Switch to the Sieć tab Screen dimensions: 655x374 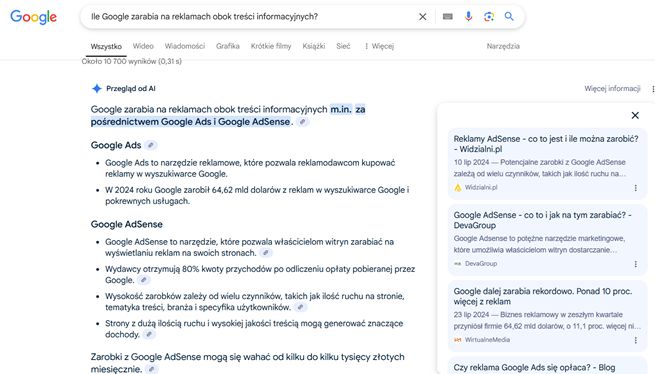[x=343, y=46]
